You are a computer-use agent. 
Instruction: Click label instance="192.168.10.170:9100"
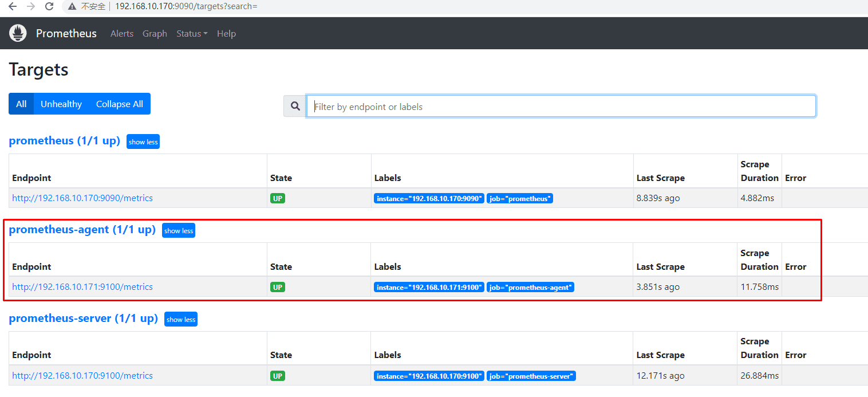click(429, 376)
